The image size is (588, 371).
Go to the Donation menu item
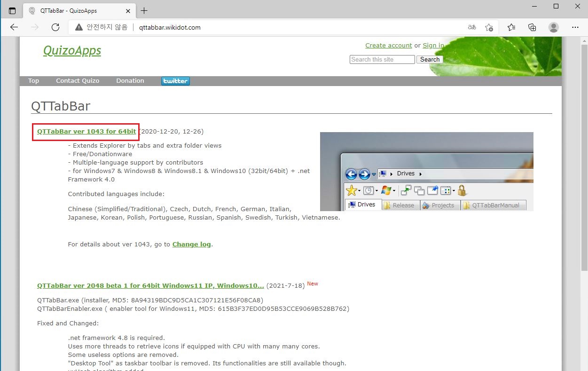(130, 81)
